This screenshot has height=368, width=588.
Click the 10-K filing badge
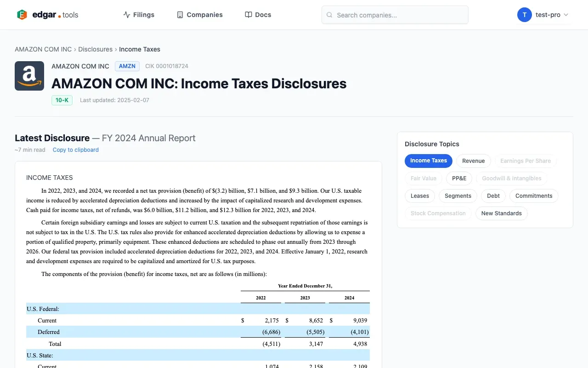[x=62, y=100]
